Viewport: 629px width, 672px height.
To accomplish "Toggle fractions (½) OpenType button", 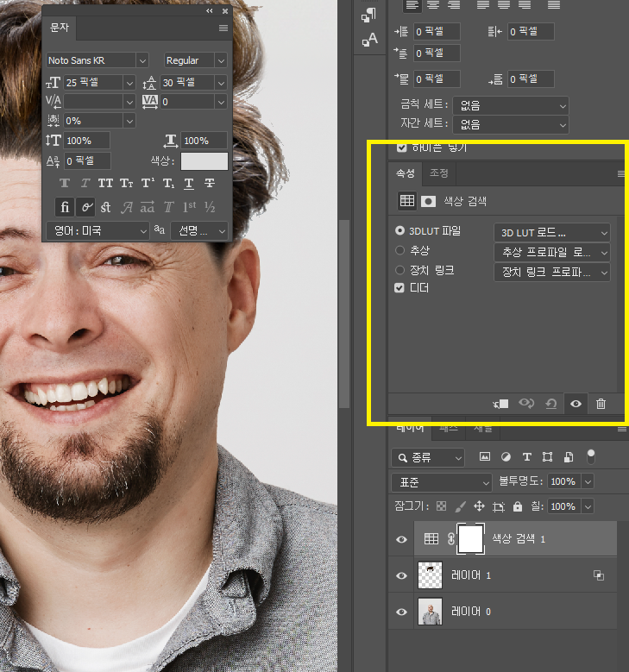I will point(210,207).
